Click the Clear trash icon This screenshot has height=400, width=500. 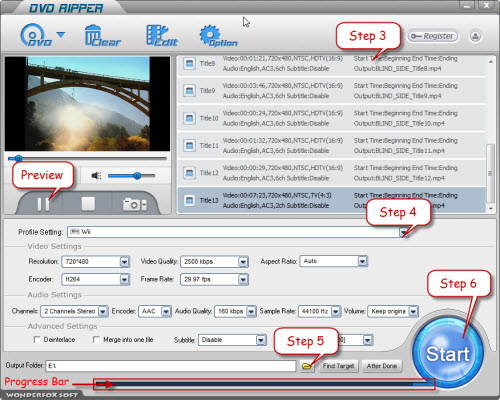[103, 35]
